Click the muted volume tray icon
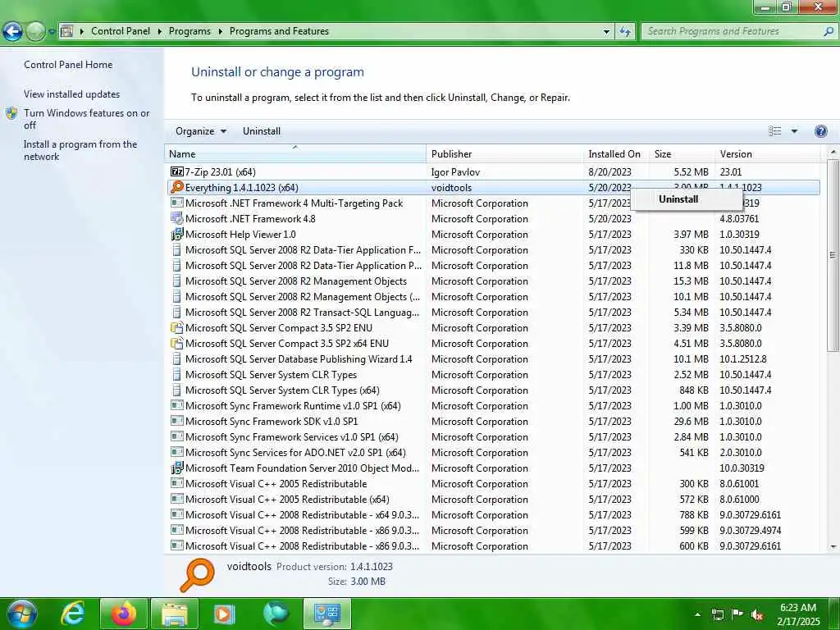Viewport: 840px width, 630px height. 757,614
